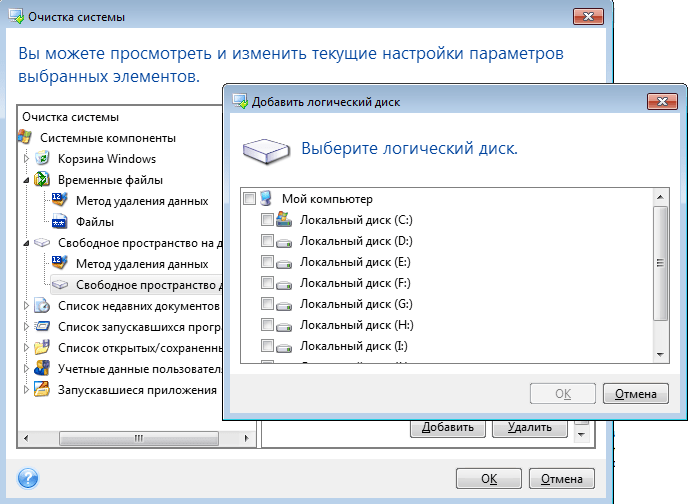Click Отмена in the Очистка системы window

(562, 478)
